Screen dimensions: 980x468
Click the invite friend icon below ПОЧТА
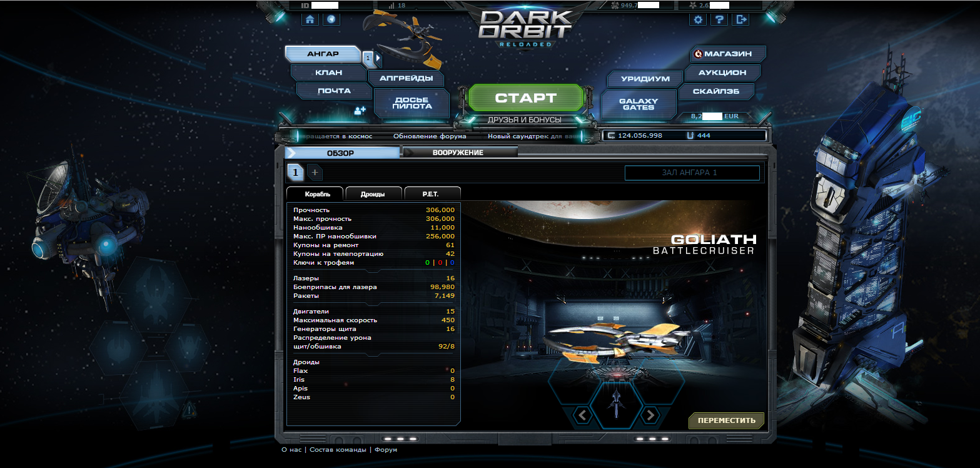tap(360, 110)
